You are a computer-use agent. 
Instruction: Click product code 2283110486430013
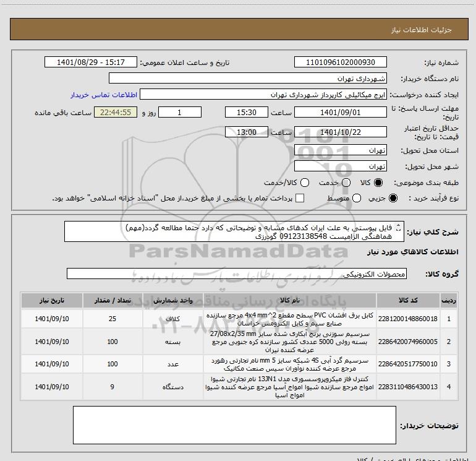click(408, 387)
